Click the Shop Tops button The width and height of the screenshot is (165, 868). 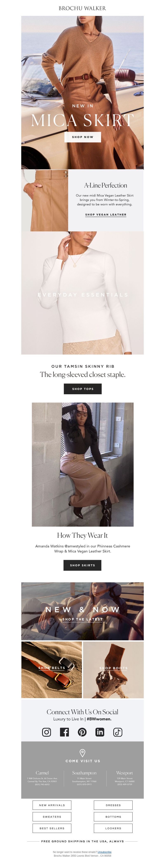(x=83, y=388)
